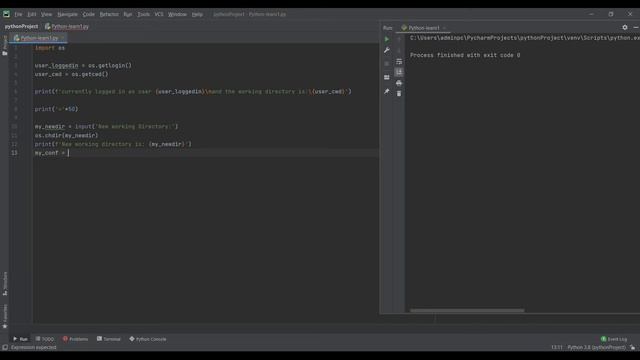The height and width of the screenshot is (360, 640).
Task: Hide the Run panel with the minimize dash
Action: tap(636, 27)
